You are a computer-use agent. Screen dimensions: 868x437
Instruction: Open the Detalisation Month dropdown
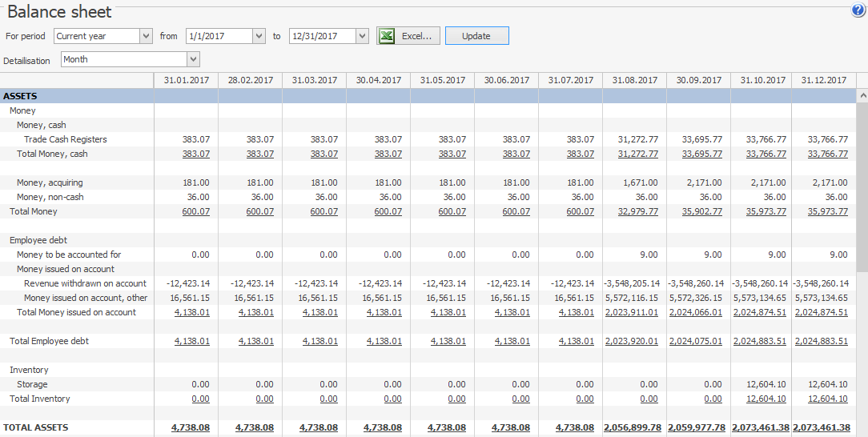192,59
